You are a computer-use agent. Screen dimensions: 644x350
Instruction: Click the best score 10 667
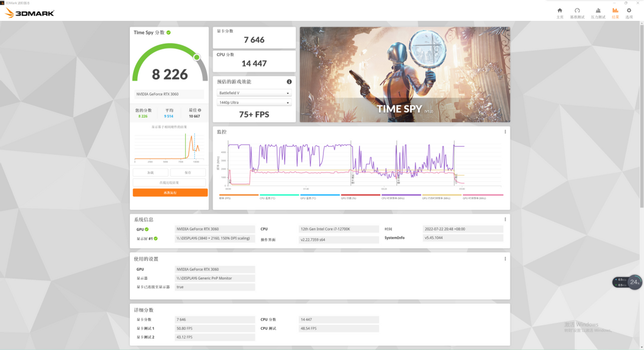pyautogui.click(x=194, y=116)
